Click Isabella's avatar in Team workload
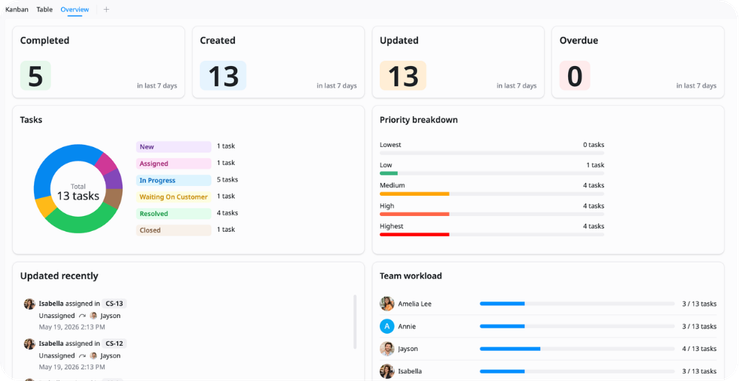 [x=387, y=371]
